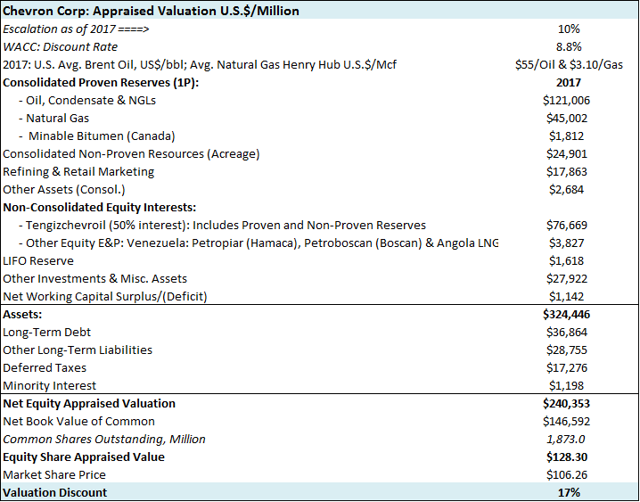Select the $27,922 value
The image size is (640, 502).
(567, 279)
